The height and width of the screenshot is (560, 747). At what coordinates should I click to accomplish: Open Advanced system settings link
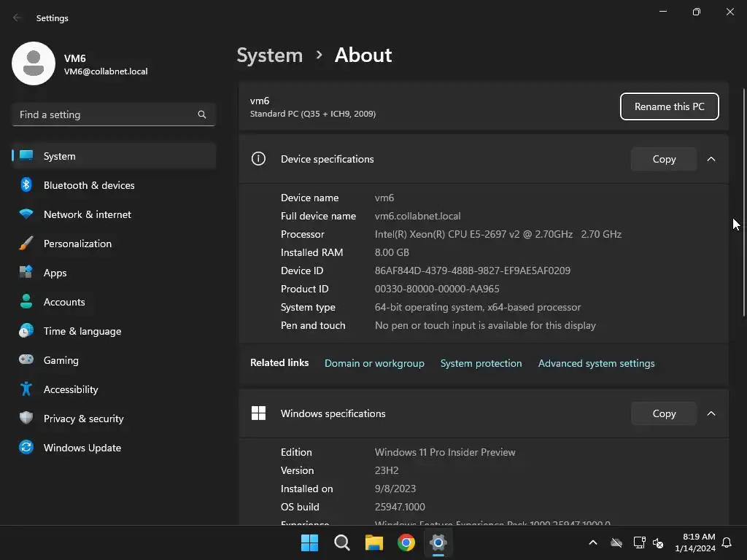point(597,363)
